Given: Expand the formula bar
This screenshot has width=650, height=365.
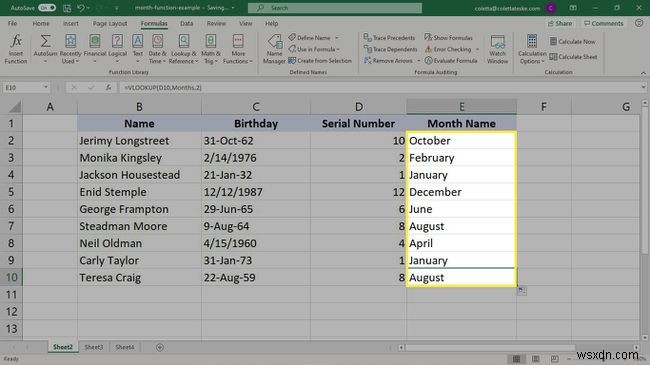Looking at the screenshot, I should click(x=643, y=88).
